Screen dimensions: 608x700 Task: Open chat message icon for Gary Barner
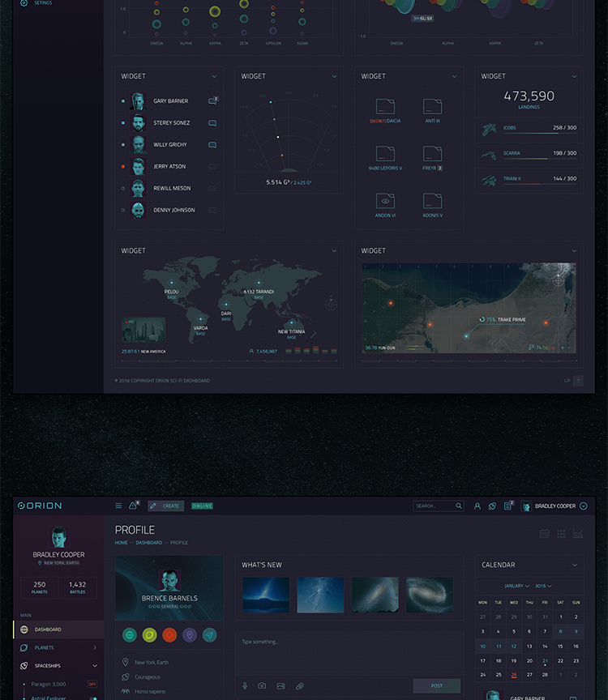click(x=212, y=101)
